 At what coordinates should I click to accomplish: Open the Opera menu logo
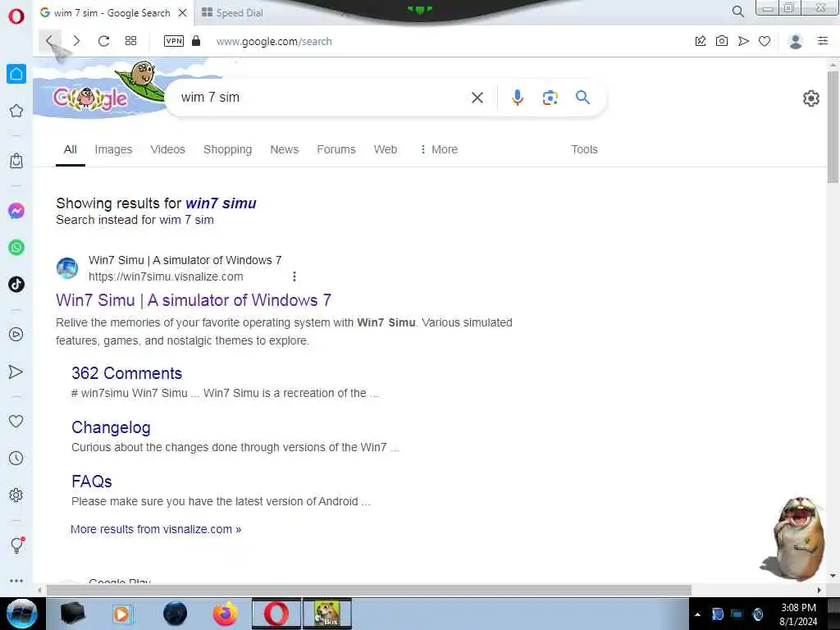[x=16, y=16]
